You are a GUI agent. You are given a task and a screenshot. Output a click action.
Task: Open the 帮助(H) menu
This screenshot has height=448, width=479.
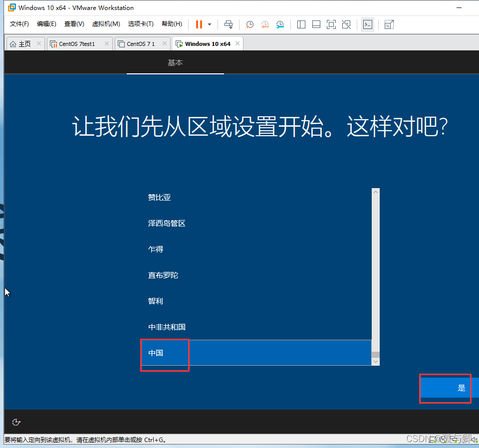172,24
